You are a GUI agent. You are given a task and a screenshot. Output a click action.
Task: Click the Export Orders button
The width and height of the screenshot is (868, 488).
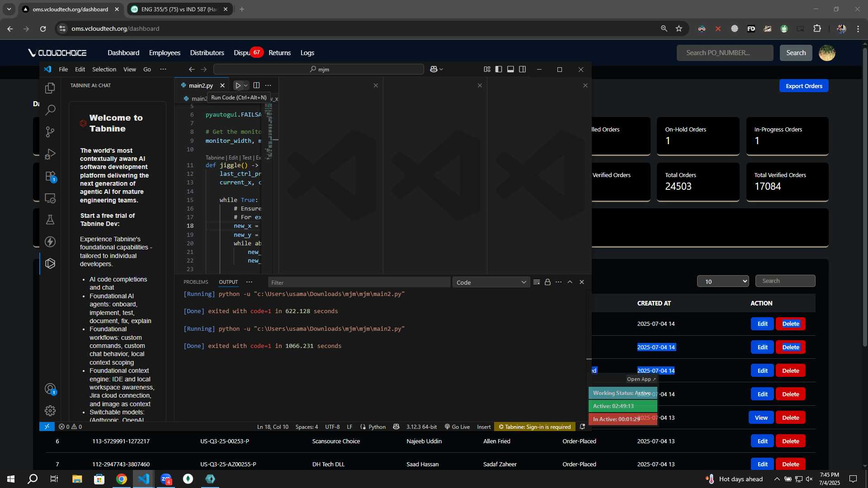[804, 86]
